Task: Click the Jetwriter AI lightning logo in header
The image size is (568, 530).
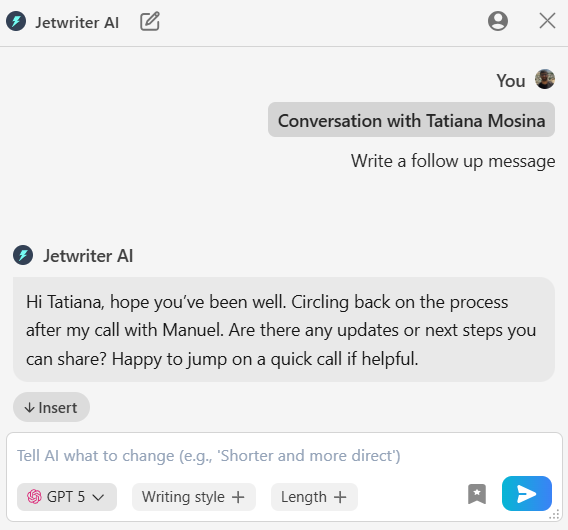Action: click(16, 21)
